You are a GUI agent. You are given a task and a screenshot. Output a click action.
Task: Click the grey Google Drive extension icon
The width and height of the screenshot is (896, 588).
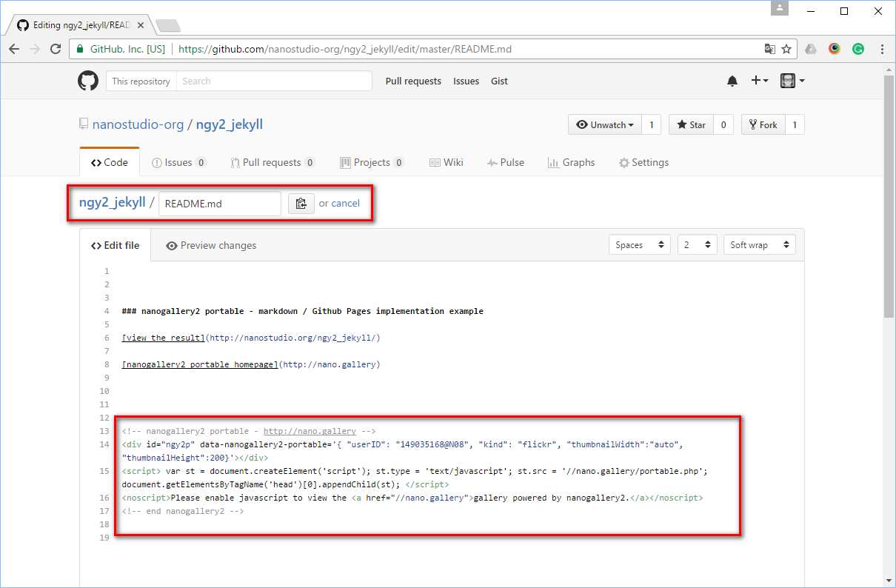pos(811,49)
